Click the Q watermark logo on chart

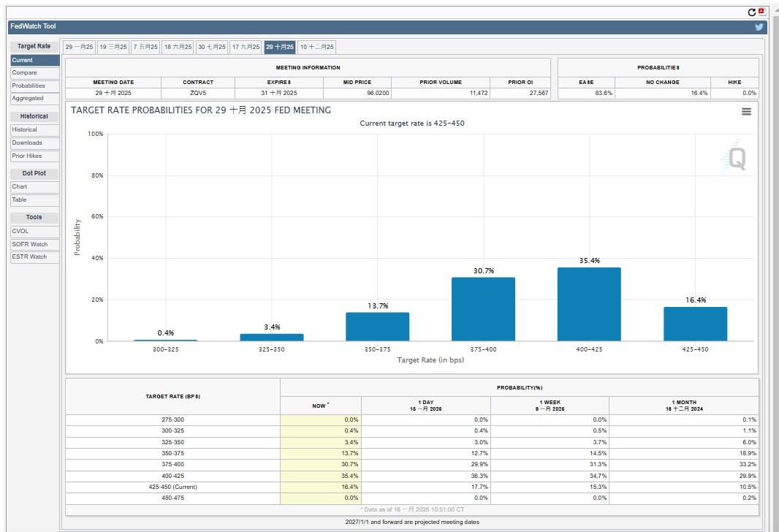[x=735, y=159]
